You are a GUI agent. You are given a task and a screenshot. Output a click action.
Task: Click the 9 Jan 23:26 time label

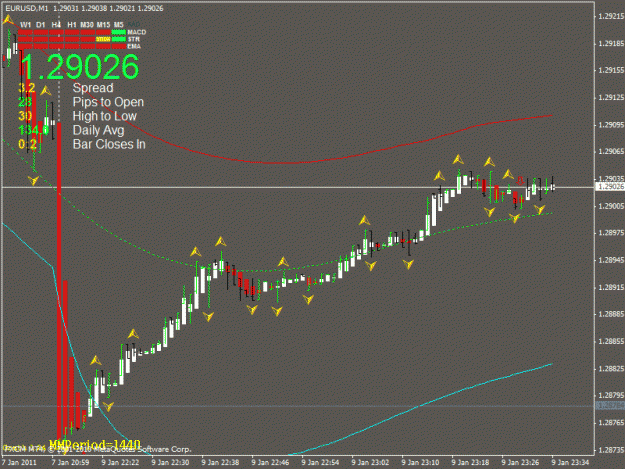click(520, 462)
